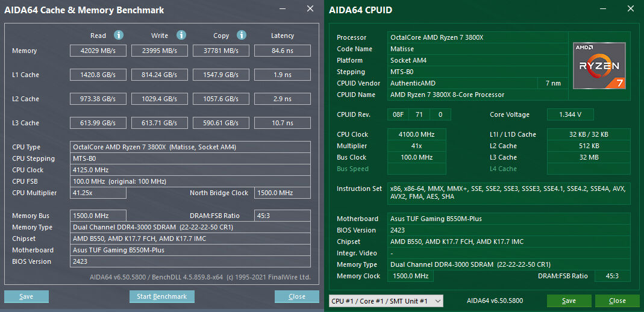Click L1 Cache read value 1420.8 GB/s
644x312 pixels.
pos(98,75)
